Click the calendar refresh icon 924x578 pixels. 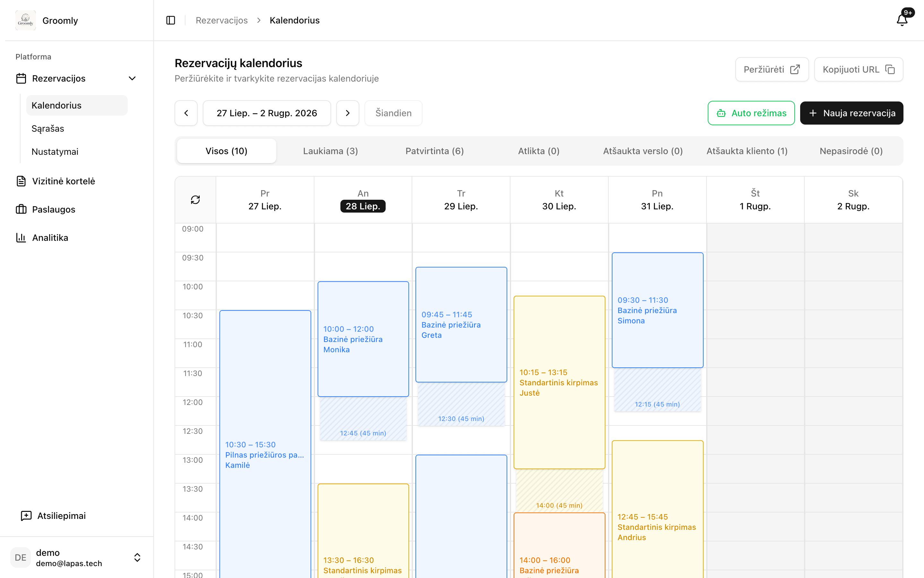[195, 199]
